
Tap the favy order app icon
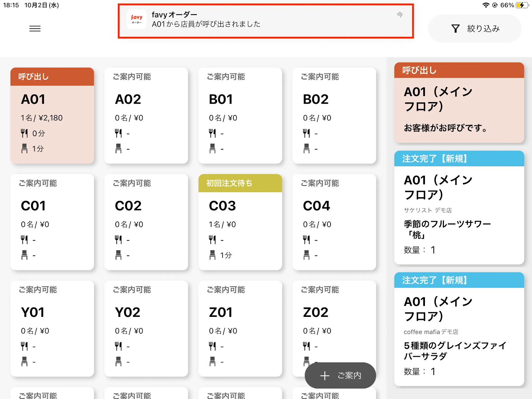coord(137,19)
